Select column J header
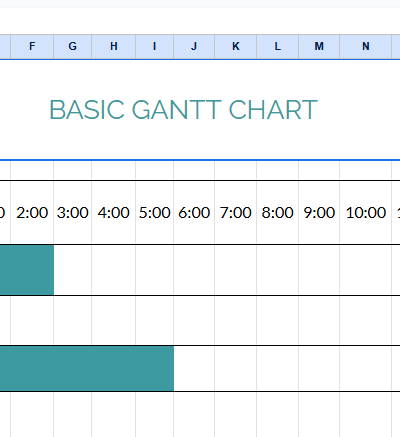Screen dimensions: 400x437 (x=194, y=46)
